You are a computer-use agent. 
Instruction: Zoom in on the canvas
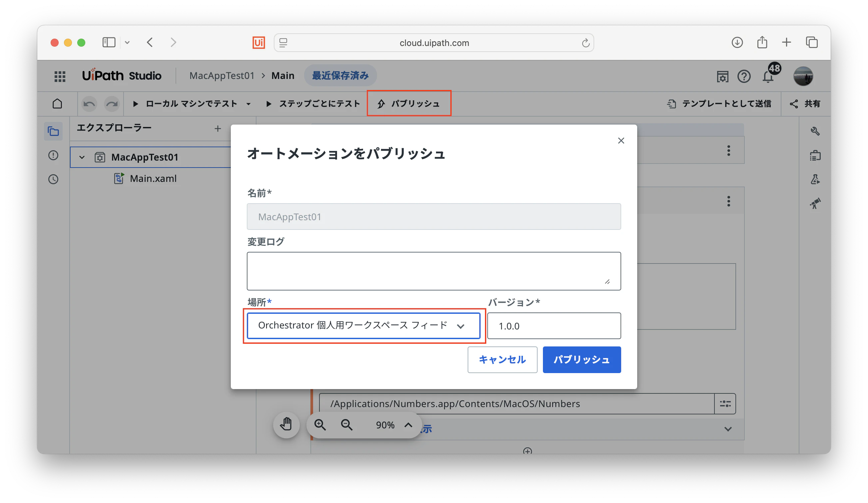[320, 425]
